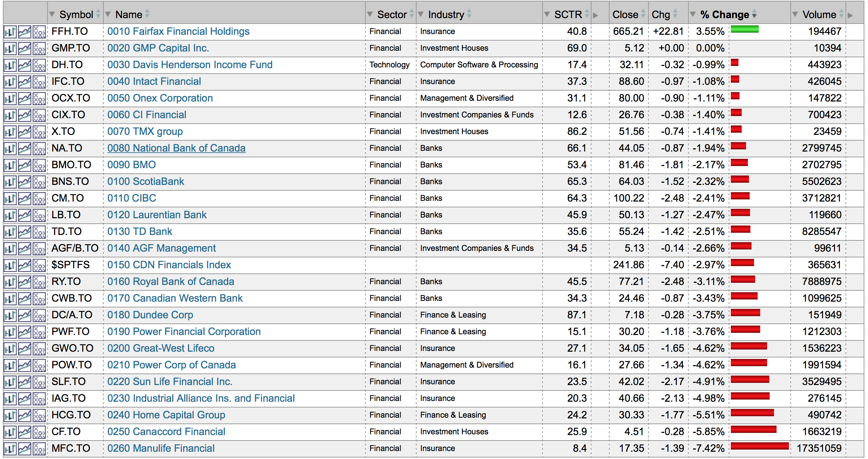Open the SharpChart icon for FFH.TO
Screen dimensions: 868x459
point(10,32)
